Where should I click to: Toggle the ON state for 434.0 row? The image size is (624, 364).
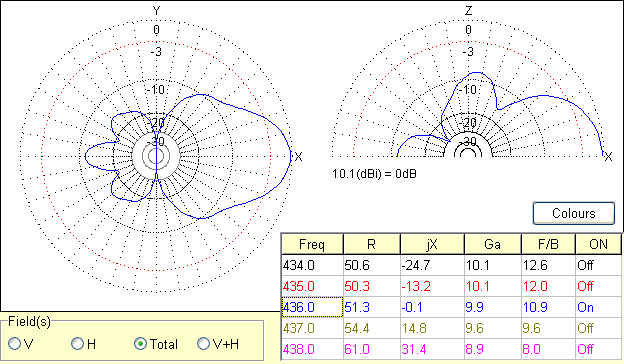[598, 265]
